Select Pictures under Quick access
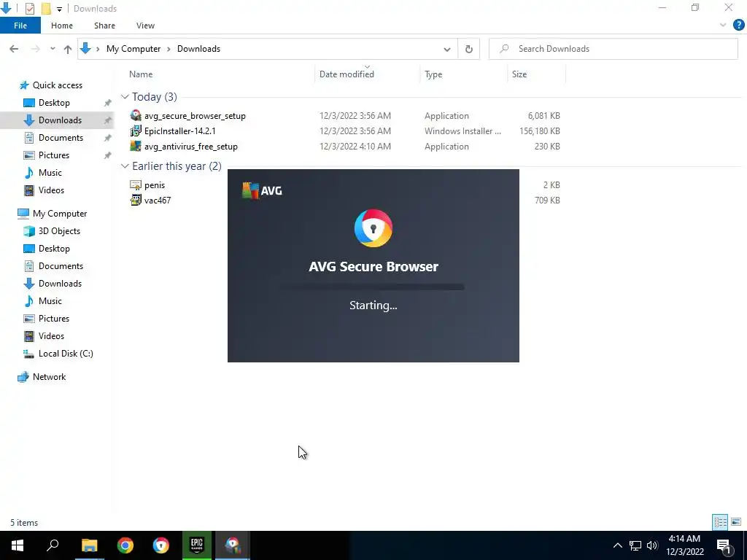The height and width of the screenshot is (560, 747). click(x=53, y=155)
